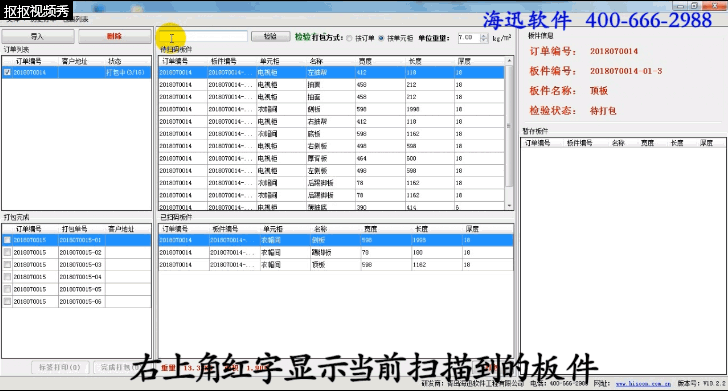Check the box for package 2018070015-01

pos(7,240)
